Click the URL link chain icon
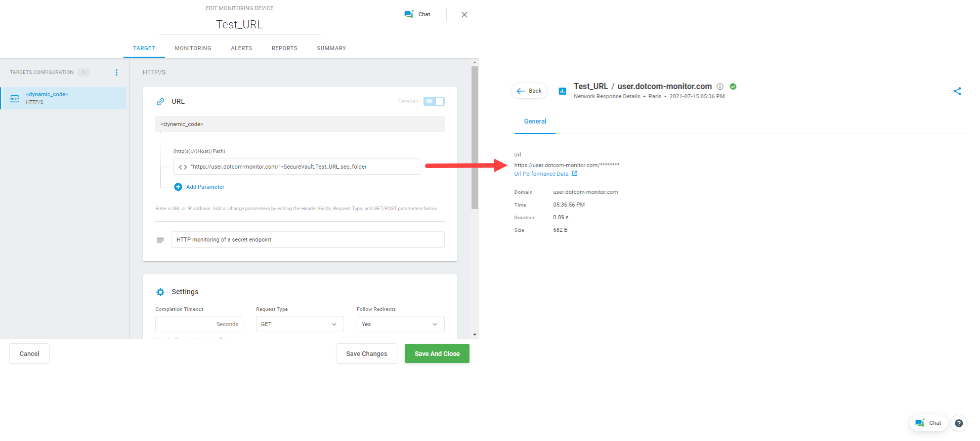The image size is (980, 441). coord(160,102)
